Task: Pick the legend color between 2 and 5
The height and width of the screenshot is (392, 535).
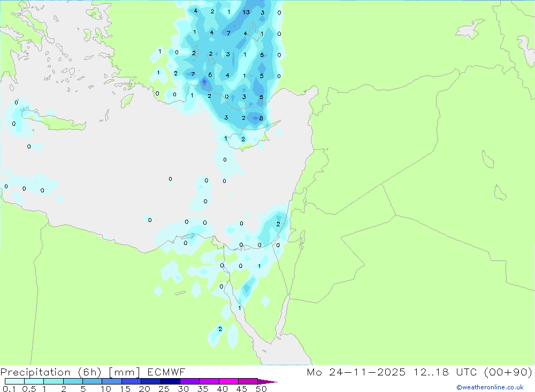Action: pos(73,381)
